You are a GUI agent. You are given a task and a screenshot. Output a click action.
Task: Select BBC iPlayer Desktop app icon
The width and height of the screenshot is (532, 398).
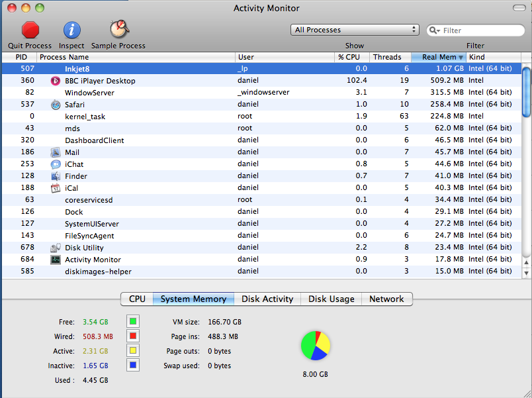pos(56,81)
